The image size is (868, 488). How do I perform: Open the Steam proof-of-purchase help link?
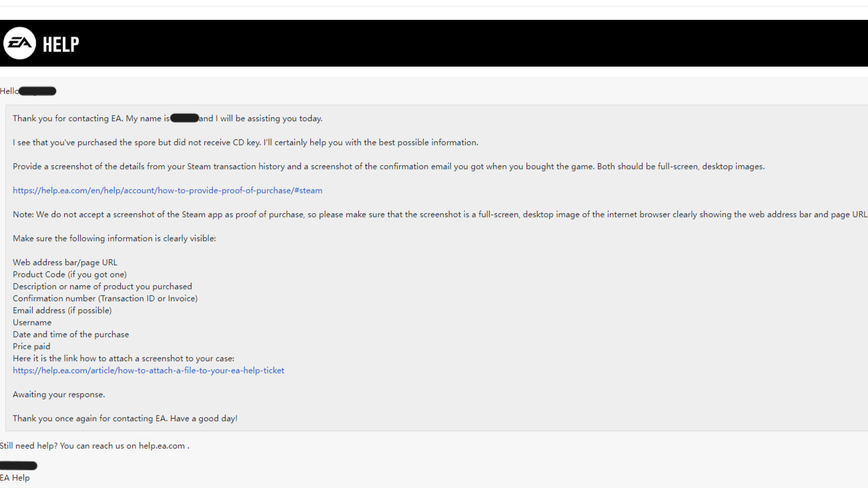point(167,191)
